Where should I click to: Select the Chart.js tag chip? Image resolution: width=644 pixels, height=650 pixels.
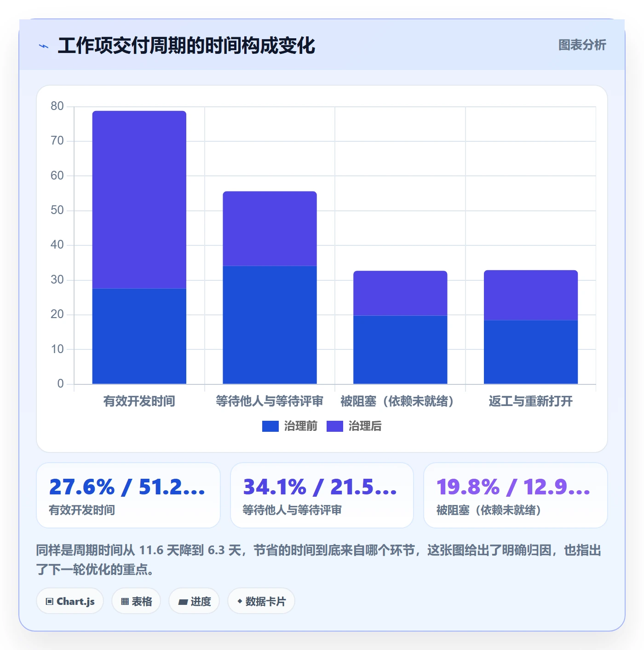[x=70, y=601]
